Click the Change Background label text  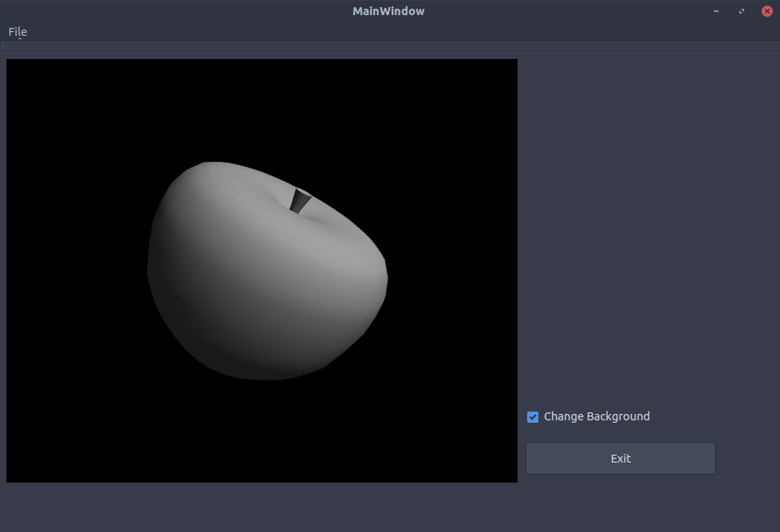[x=596, y=416]
